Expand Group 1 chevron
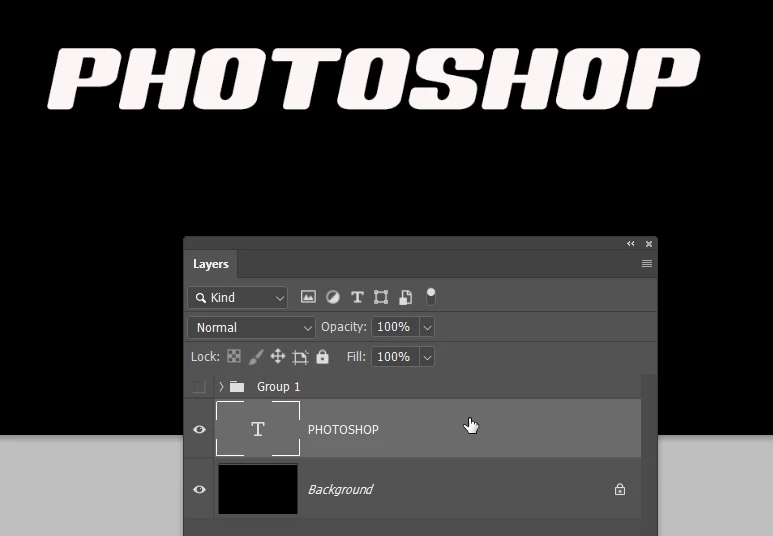 pyautogui.click(x=221, y=387)
